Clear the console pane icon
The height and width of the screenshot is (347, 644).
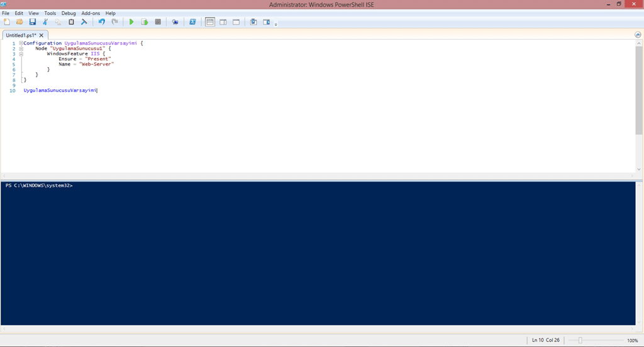[x=84, y=22]
